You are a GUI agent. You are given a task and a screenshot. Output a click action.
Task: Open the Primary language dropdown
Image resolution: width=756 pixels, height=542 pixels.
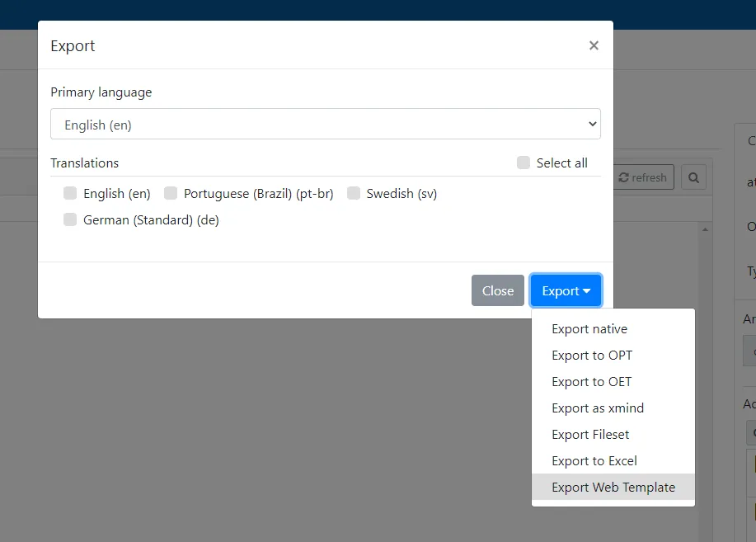tap(326, 123)
